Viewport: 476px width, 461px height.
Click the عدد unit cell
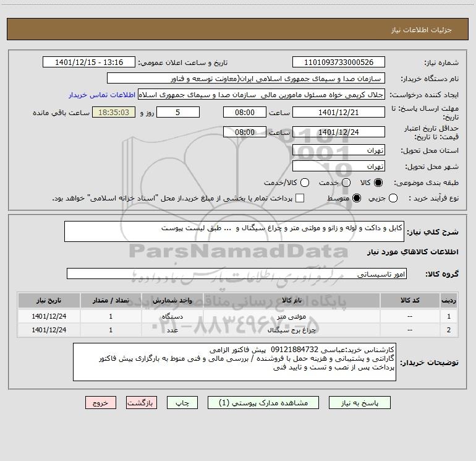[x=172, y=330]
